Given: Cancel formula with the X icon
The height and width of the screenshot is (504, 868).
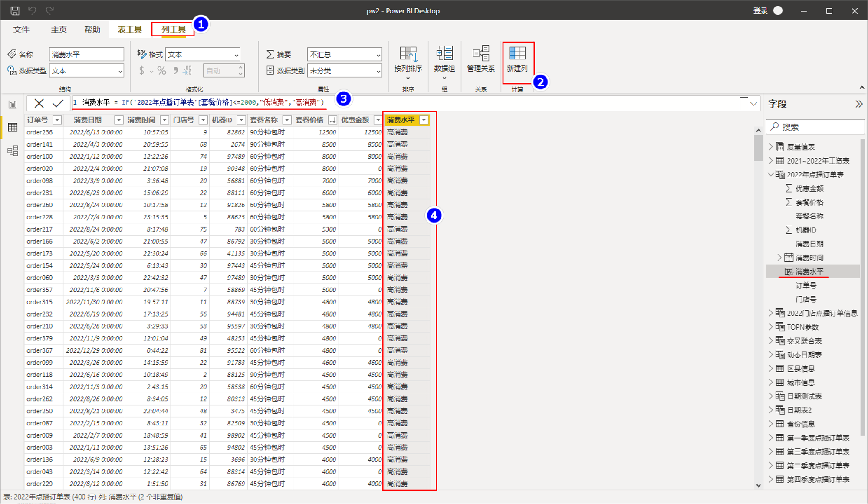Looking at the screenshot, I should click(x=39, y=103).
